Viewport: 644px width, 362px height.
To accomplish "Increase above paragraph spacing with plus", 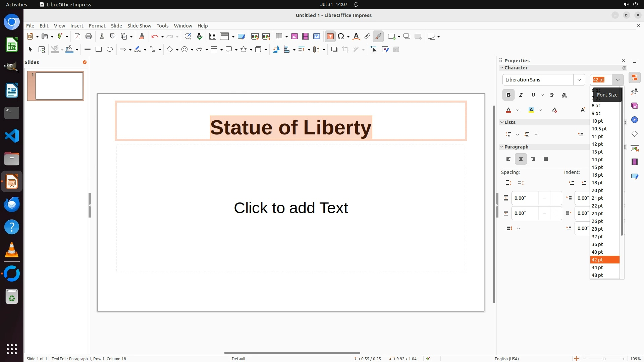I will pos(556,198).
